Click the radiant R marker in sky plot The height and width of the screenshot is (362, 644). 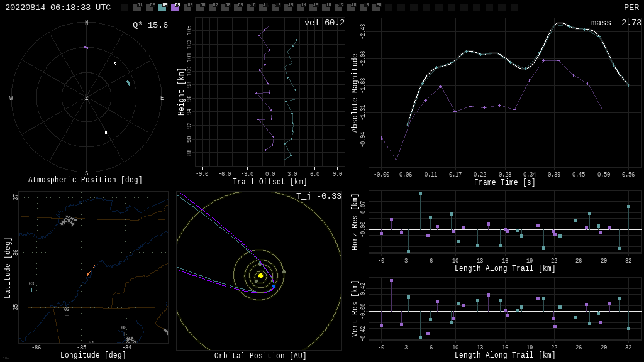coord(114,64)
